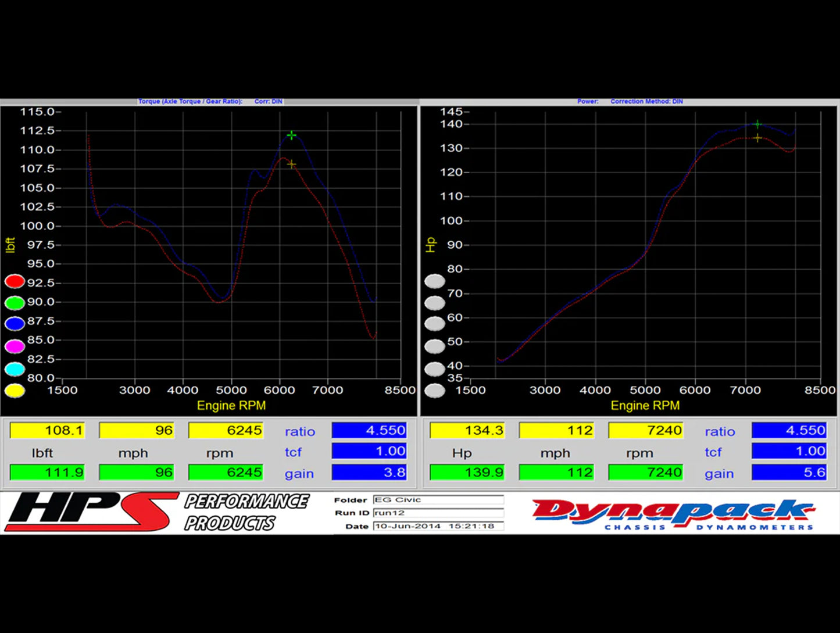
Task: Click the Torque graph title bar
Action: [210, 102]
